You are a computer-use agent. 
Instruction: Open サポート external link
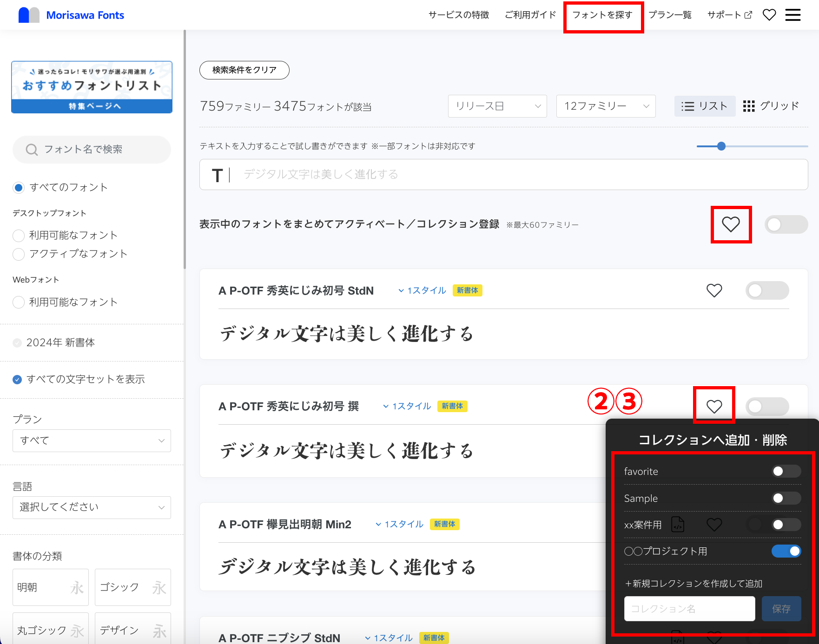tap(729, 15)
